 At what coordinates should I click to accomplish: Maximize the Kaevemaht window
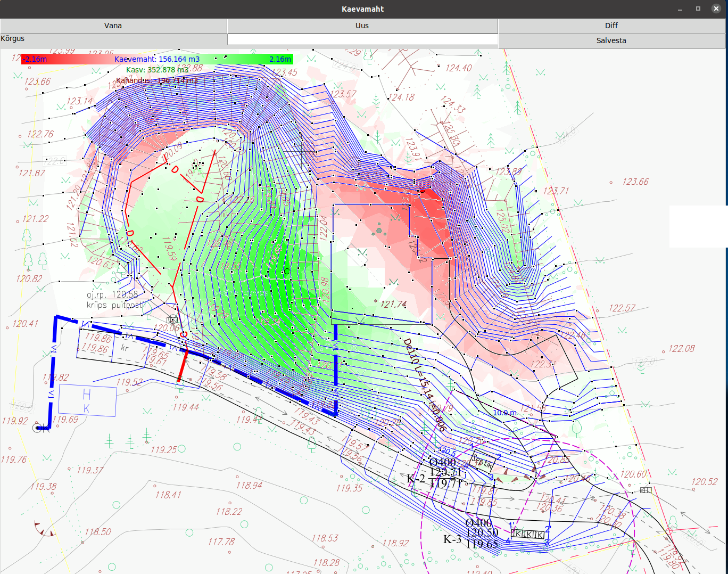coord(698,9)
